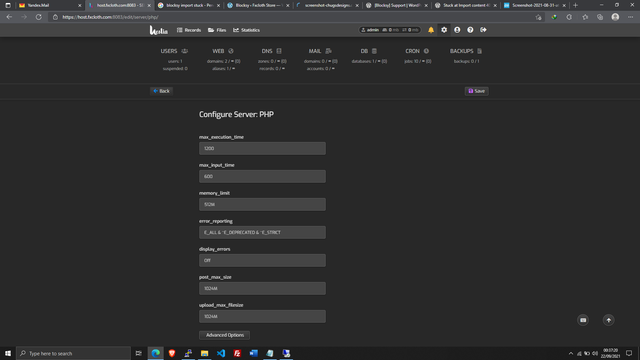The height and width of the screenshot is (360, 640).
Task: Open the Records menu item
Action: pyautogui.click(x=189, y=30)
